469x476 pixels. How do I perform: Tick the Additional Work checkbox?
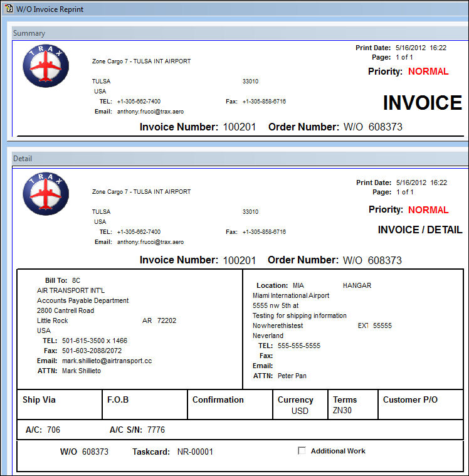(x=302, y=450)
